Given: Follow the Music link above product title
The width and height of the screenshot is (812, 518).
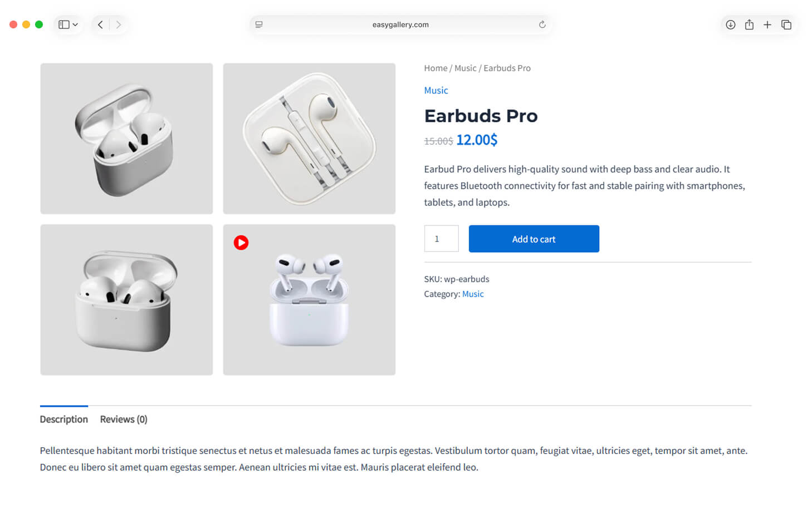Looking at the screenshot, I should (436, 91).
